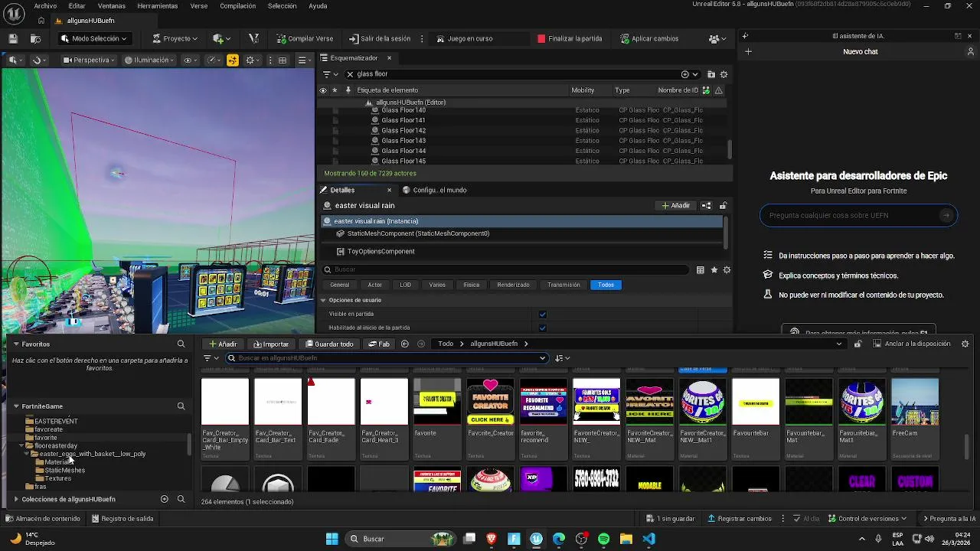Switch to the Esquematizador tab

click(354, 58)
